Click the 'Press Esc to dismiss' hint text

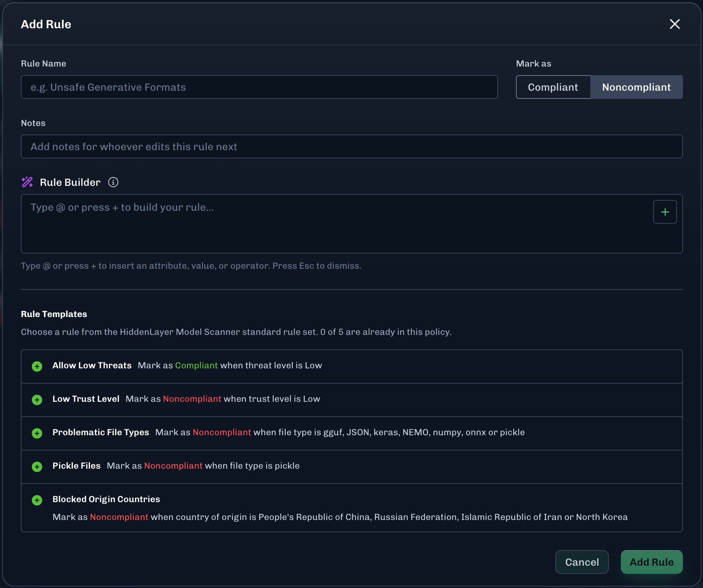pos(317,266)
